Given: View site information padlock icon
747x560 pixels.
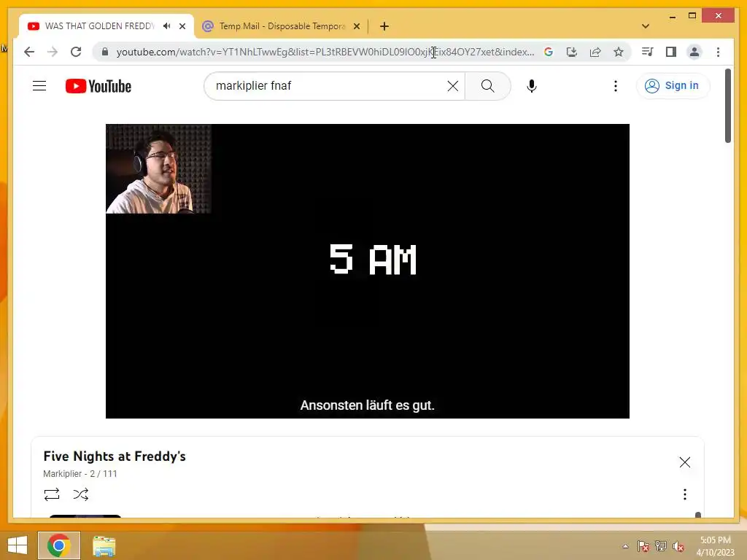Looking at the screenshot, I should point(105,52).
